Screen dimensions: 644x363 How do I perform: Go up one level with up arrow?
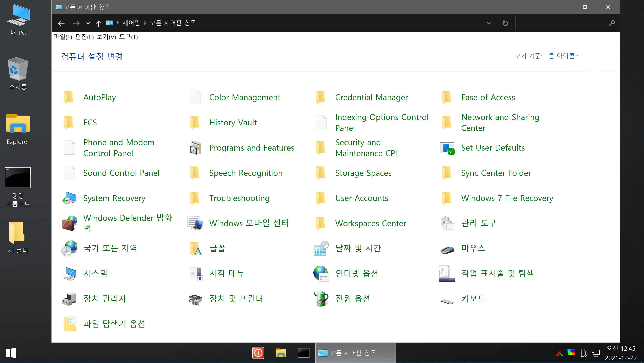click(x=98, y=23)
